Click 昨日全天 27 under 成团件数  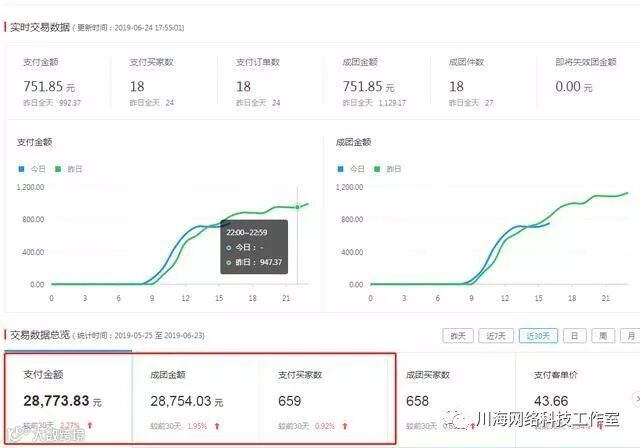pos(471,103)
